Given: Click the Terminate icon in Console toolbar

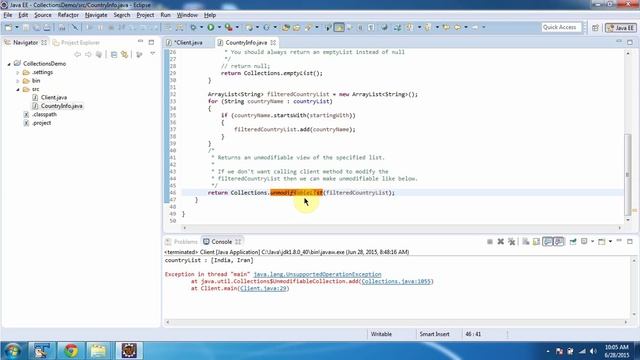Looking at the screenshot, I should [x=490, y=242].
